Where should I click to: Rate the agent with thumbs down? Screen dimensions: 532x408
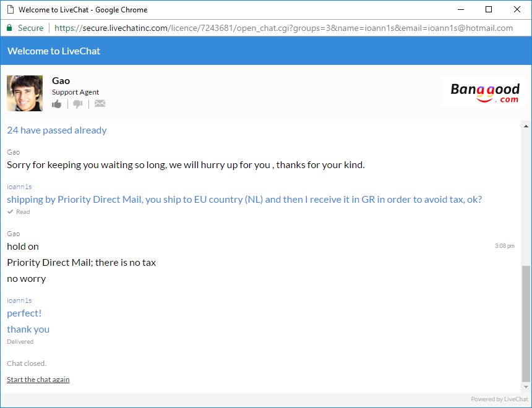point(78,104)
